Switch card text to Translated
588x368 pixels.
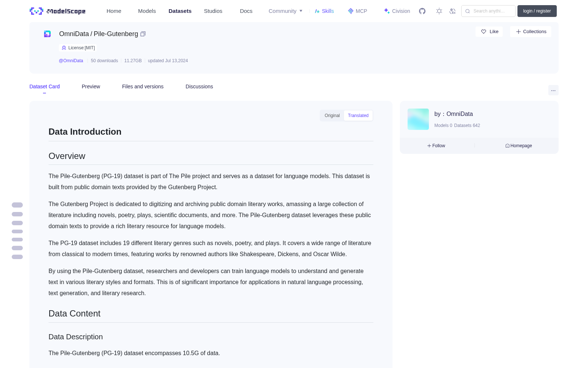pos(358,116)
